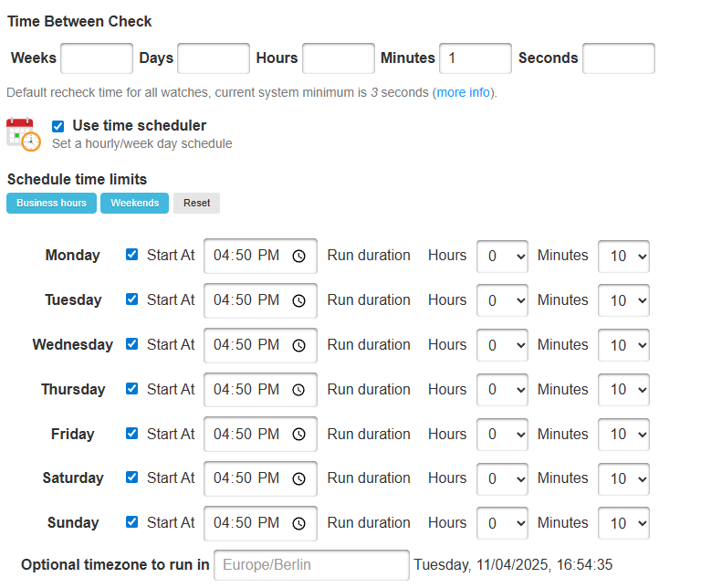Click the clock icon in Monday's time field
This screenshot has height=588, width=711.
298,257
